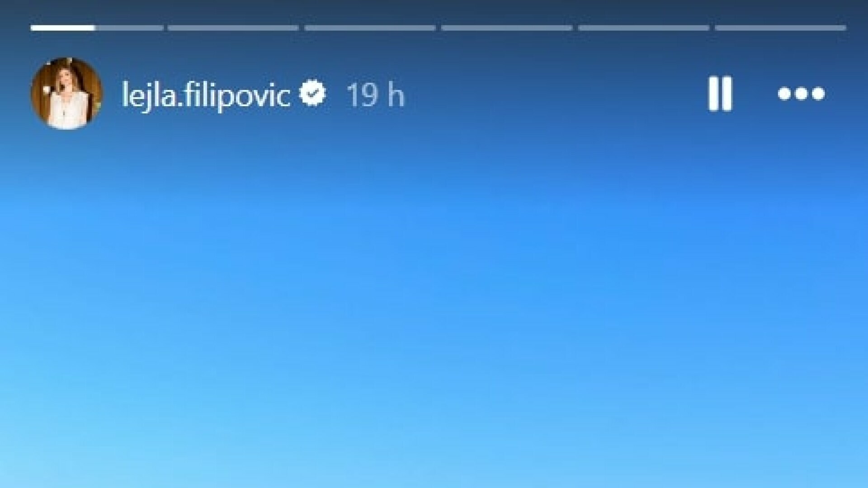Jump to the third story progress segment
The width and height of the screenshot is (868, 488).
click(370, 28)
